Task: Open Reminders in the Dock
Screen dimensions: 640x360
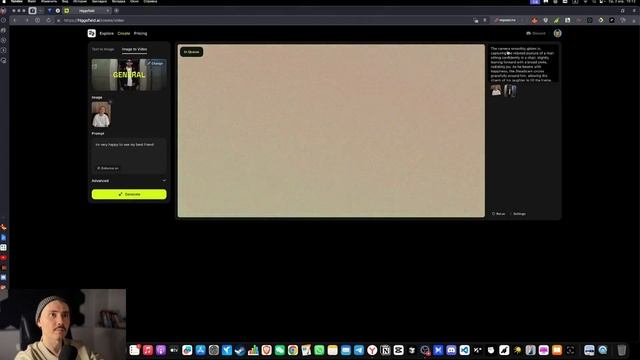Action: click(134, 350)
